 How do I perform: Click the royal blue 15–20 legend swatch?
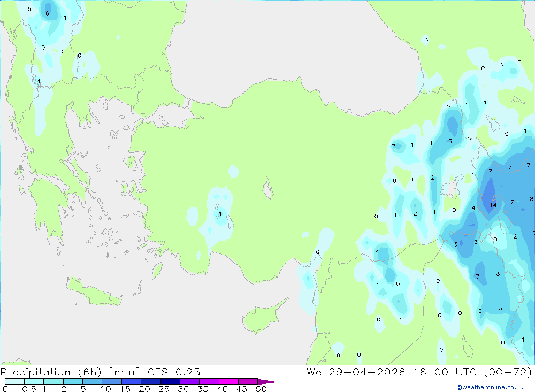tap(131, 381)
